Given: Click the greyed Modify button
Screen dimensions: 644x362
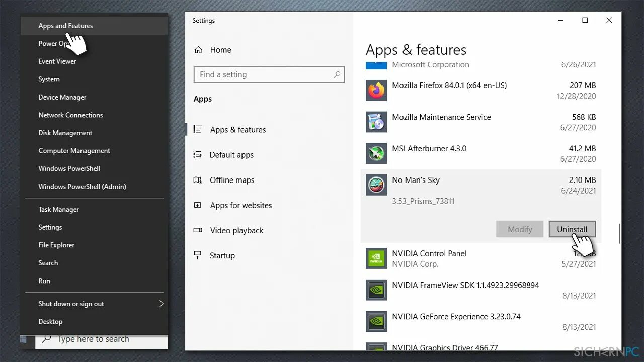Looking at the screenshot, I should (x=520, y=229).
